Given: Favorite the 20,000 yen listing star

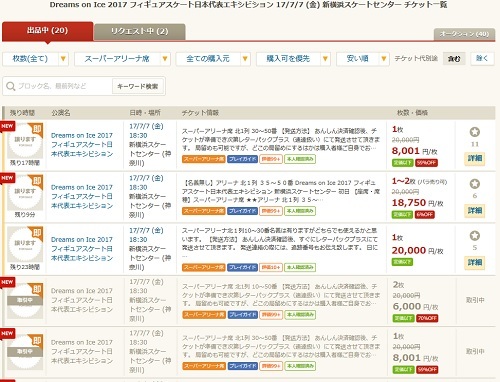Looking at the screenshot, I should click(474, 236).
